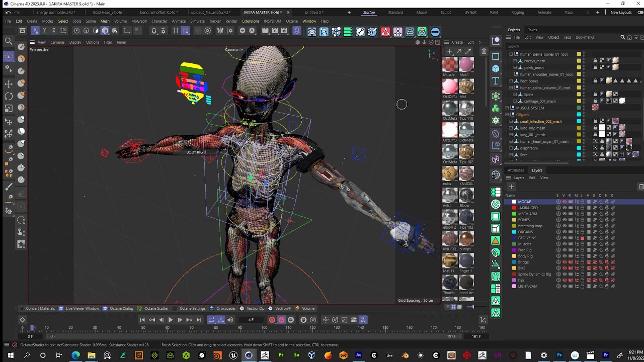The image size is (644, 362).
Task: Click the Windows Start button
Action: click(x=10, y=355)
